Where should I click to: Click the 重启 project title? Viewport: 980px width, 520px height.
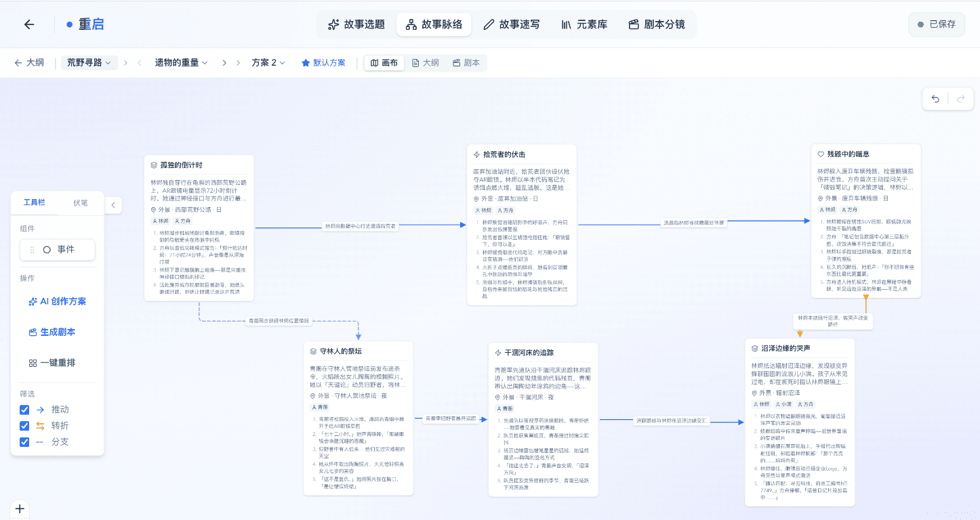pos(91,24)
